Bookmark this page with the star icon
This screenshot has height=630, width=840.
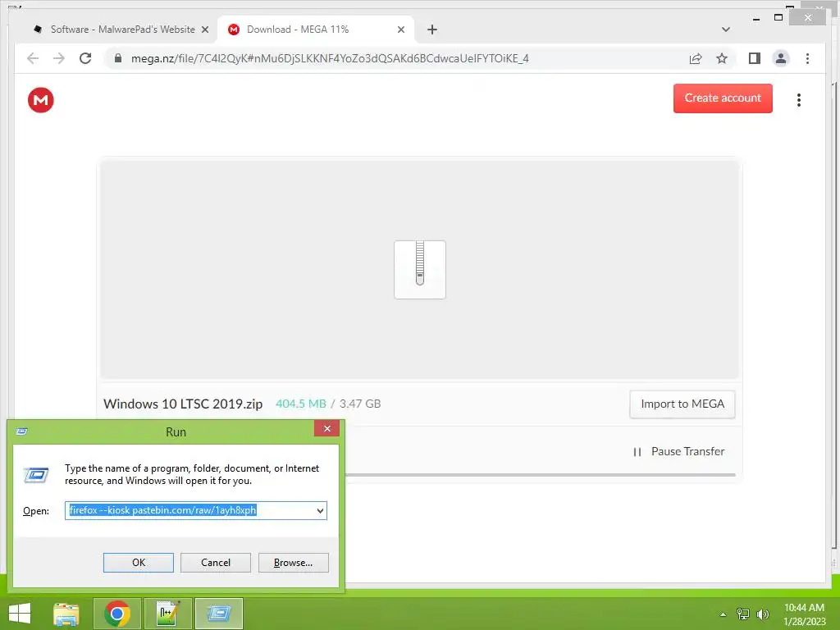[x=722, y=58]
